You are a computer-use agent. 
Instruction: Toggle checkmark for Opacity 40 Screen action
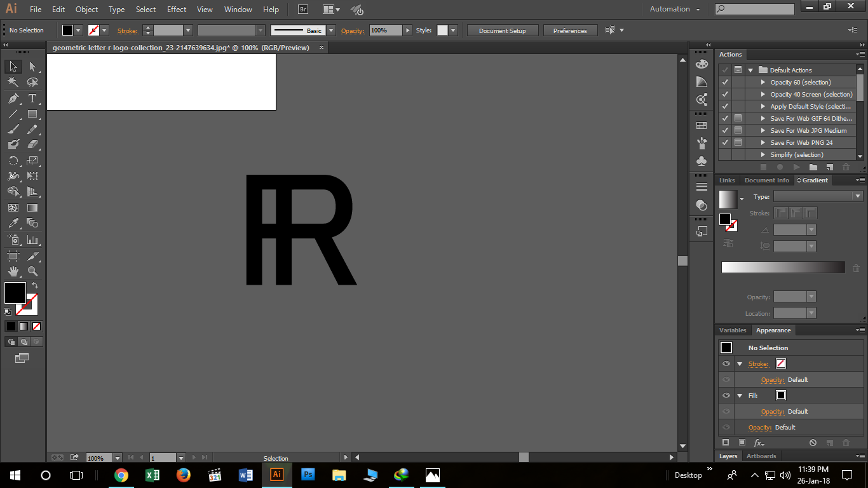click(x=725, y=94)
